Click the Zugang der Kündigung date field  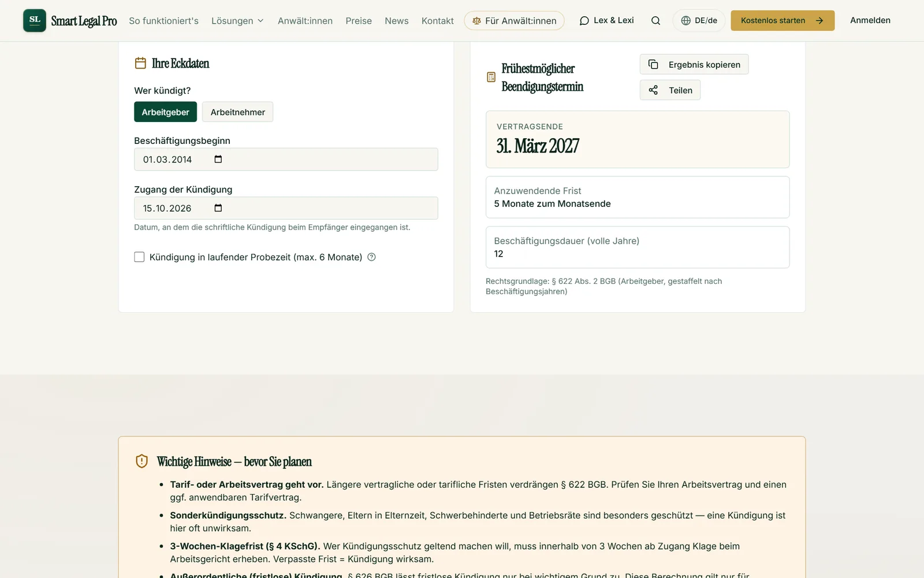(286, 208)
